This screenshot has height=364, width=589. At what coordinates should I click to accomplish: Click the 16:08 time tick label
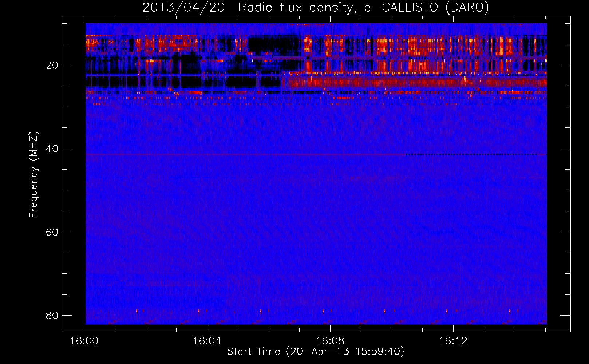[x=330, y=341]
